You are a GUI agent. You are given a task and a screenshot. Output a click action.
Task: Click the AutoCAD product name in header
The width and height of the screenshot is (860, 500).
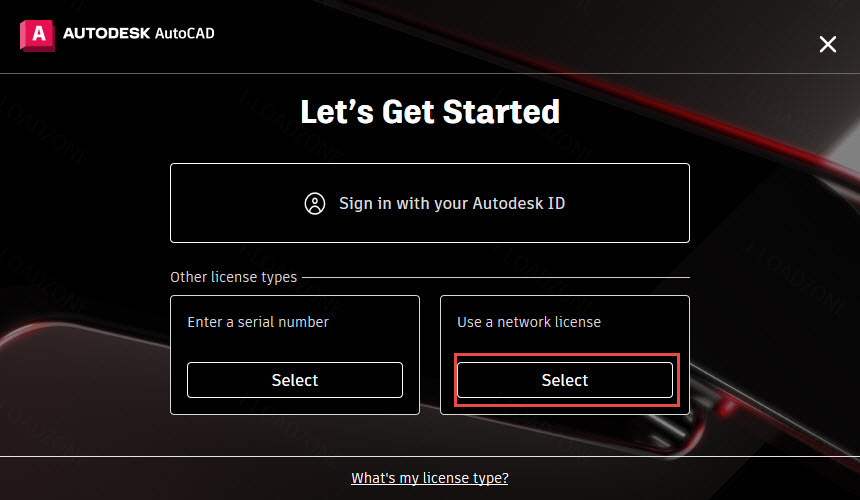(185, 34)
